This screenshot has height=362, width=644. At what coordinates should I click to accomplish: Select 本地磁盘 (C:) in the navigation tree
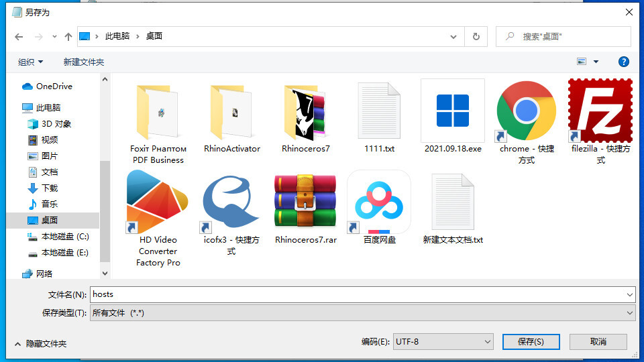pyautogui.click(x=64, y=237)
